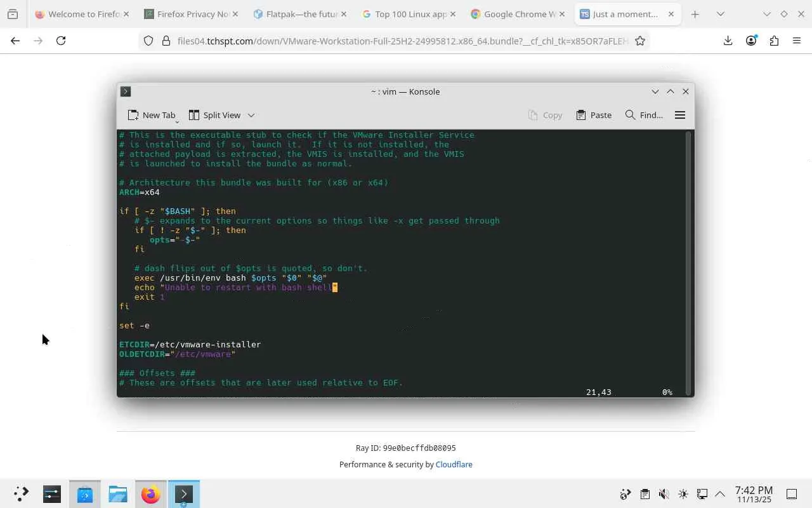
Task: Click the ETCDIR=/etc/vmware-installer line
Action: [190, 345]
